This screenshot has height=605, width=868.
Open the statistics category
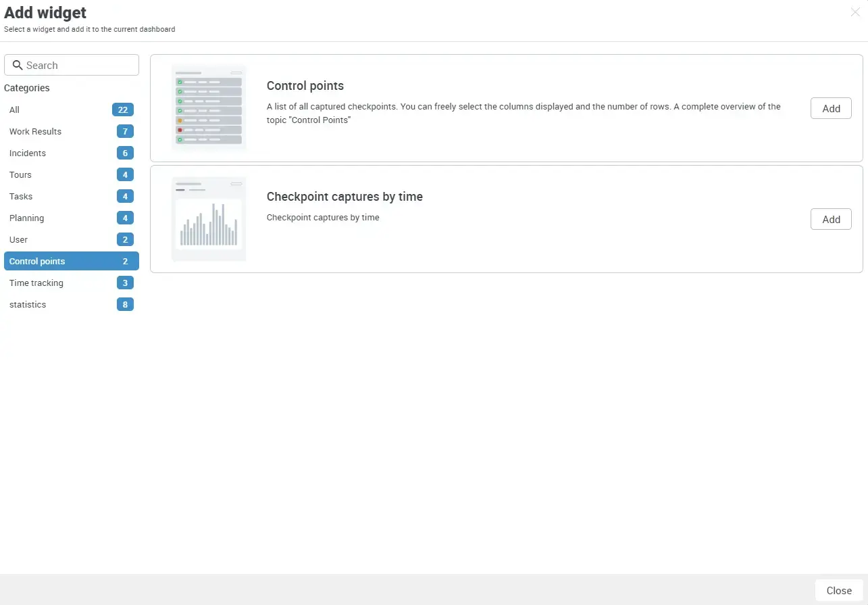(28, 304)
